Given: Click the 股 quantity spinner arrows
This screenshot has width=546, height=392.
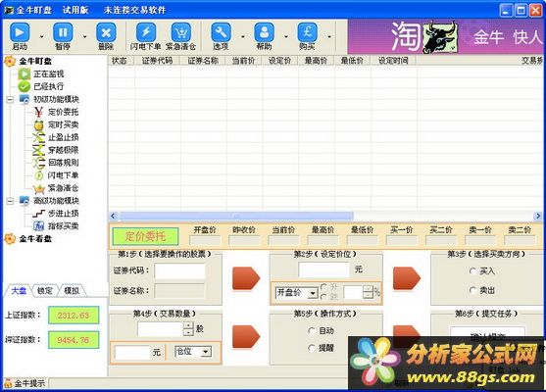Looking at the screenshot, I should (188, 328).
